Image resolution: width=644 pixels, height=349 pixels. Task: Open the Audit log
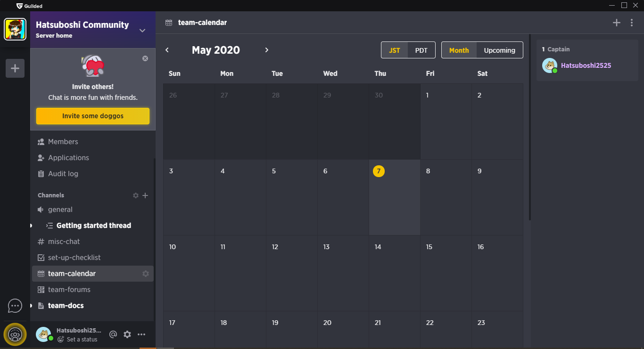(58, 174)
